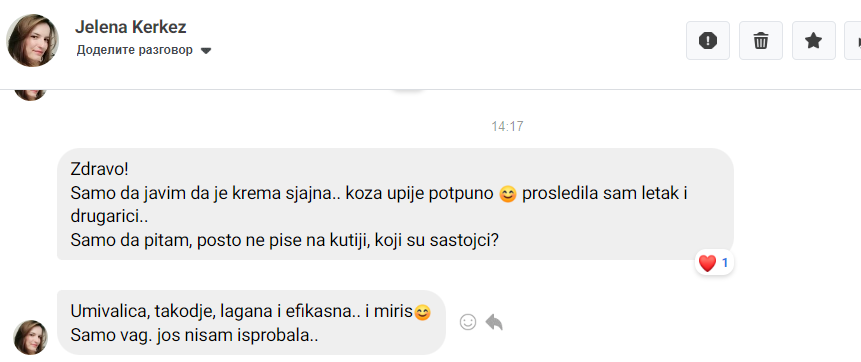Click smiley emoji after word miris

[422, 313]
